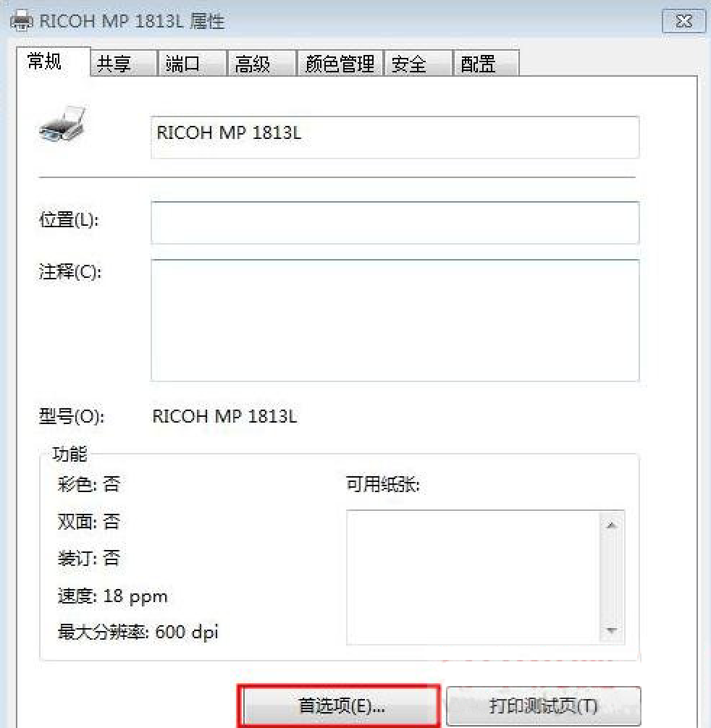The height and width of the screenshot is (728, 711).
Task: Close the RICOH MP 1813L properties dialog
Action: click(x=683, y=21)
